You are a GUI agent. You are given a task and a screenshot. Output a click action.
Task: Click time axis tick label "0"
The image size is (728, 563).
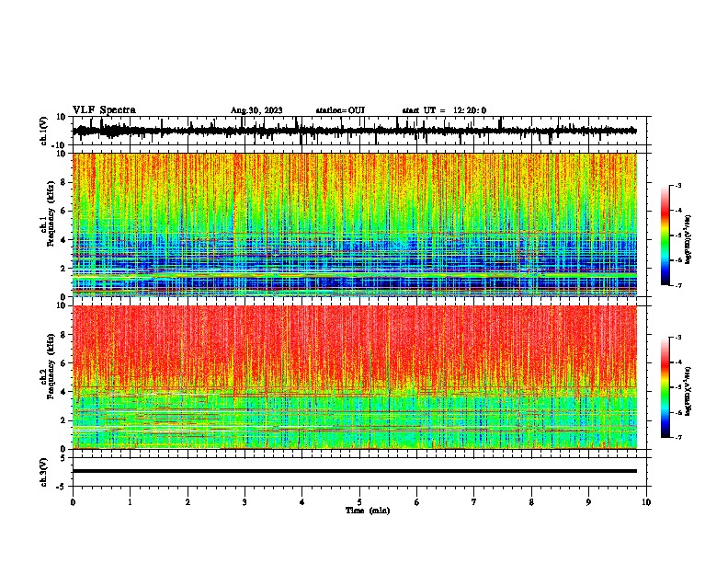pyautogui.click(x=73, y=502)
